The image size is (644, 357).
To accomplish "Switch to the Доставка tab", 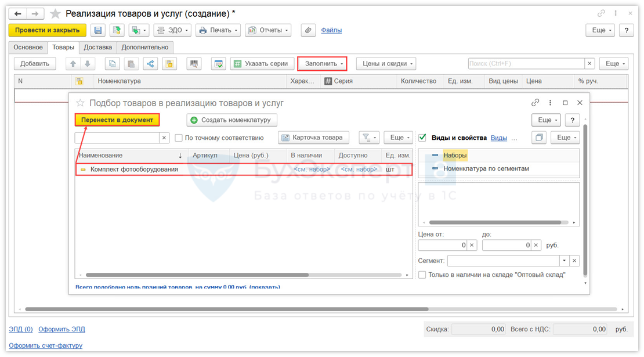I will click(97, 47).
